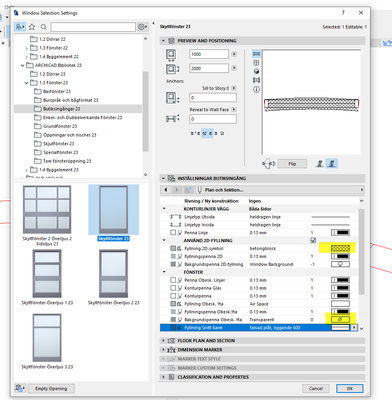Focus the library search field
Screen dimensions: 392x400
tap(93, 27)
